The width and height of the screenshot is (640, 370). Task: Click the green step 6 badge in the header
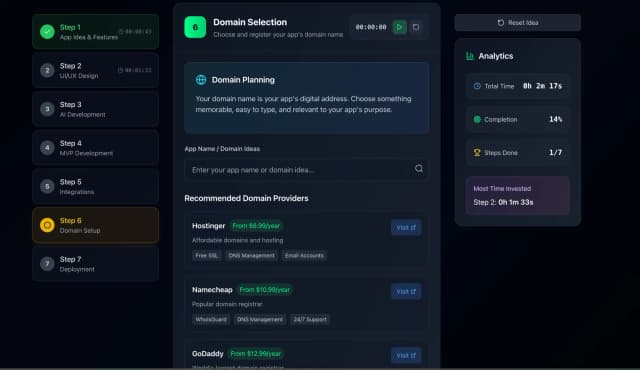pos(195,27)
